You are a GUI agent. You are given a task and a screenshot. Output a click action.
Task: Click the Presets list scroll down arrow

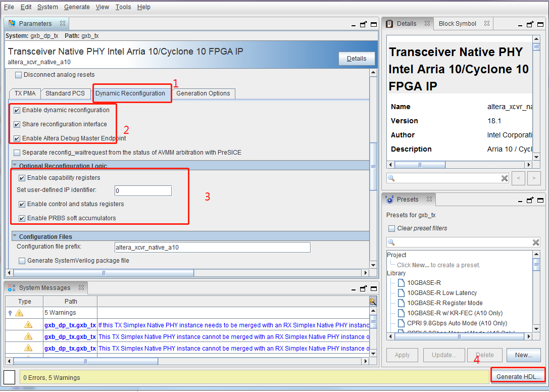536,328
